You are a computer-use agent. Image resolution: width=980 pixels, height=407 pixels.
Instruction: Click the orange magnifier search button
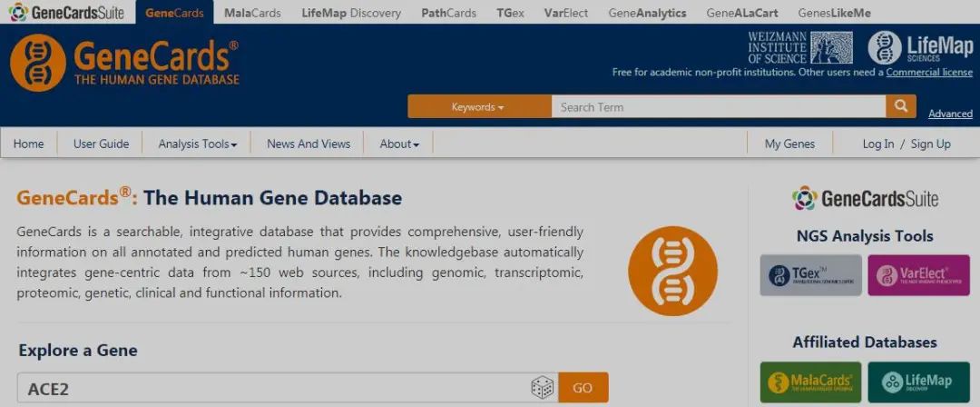click(x=901, y=106)
